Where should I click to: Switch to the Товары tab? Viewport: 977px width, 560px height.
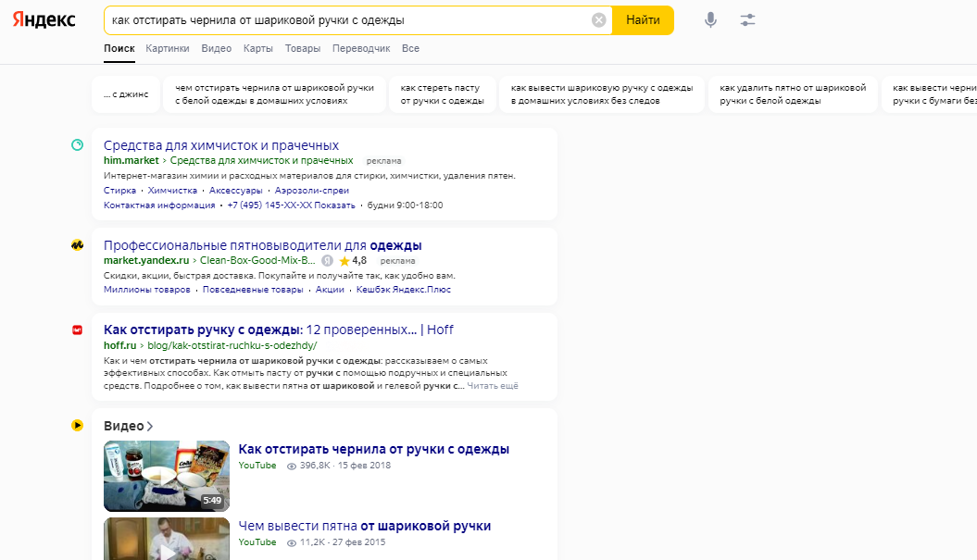click(x=303, y=48)
